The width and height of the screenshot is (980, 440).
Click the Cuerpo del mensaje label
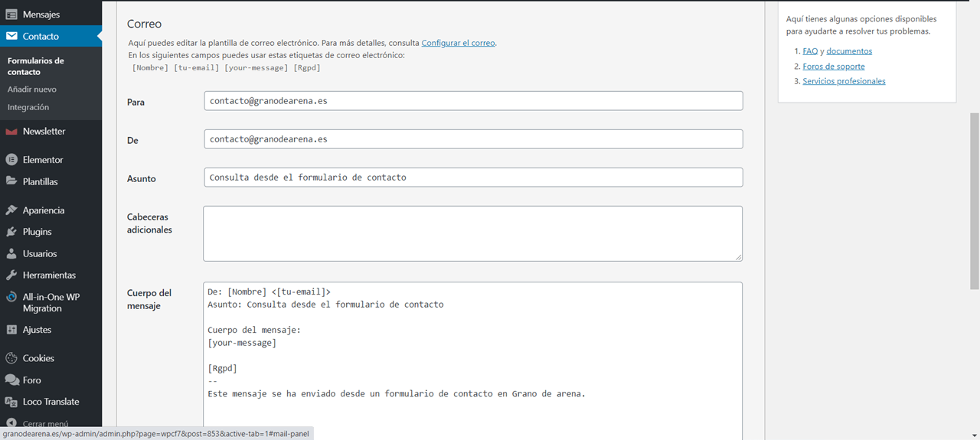[x=149, y=299]
